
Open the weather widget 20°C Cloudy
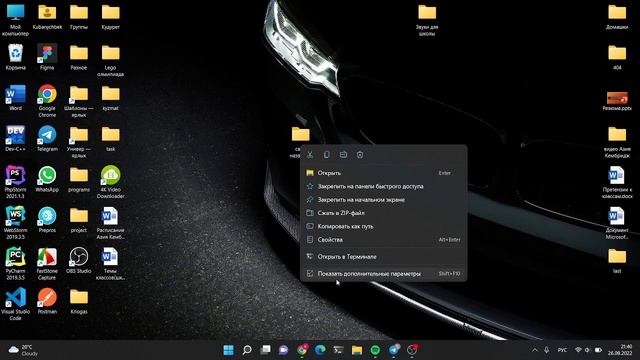[24, 350]
